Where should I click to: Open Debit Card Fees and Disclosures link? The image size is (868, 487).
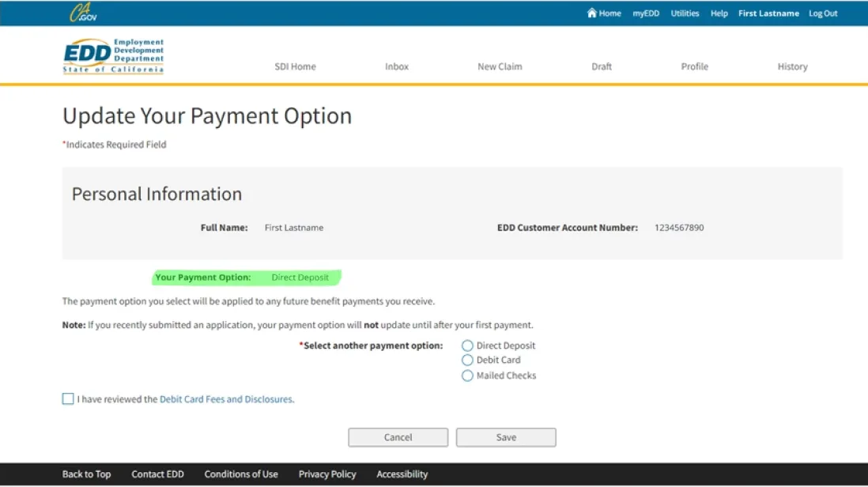226,399
